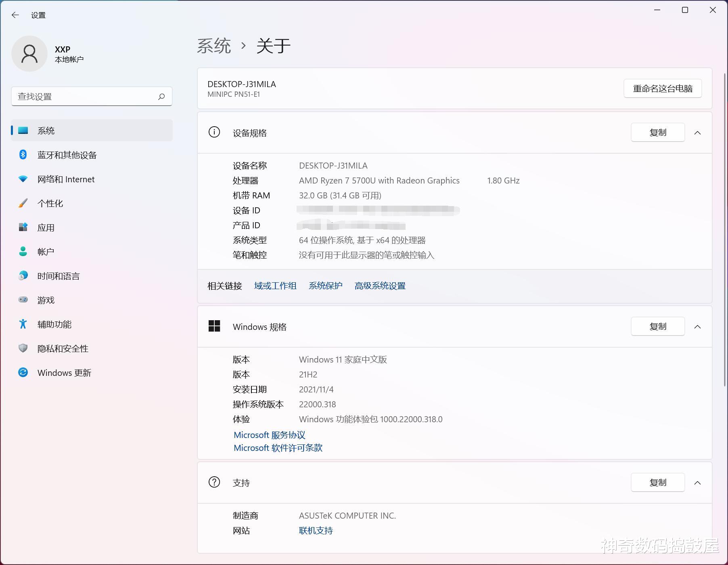Image resolution: width=728 pixels, height=565 pixels.
Task: Open 蓝牙和其他设备 settings page
Action: (92, 155)
